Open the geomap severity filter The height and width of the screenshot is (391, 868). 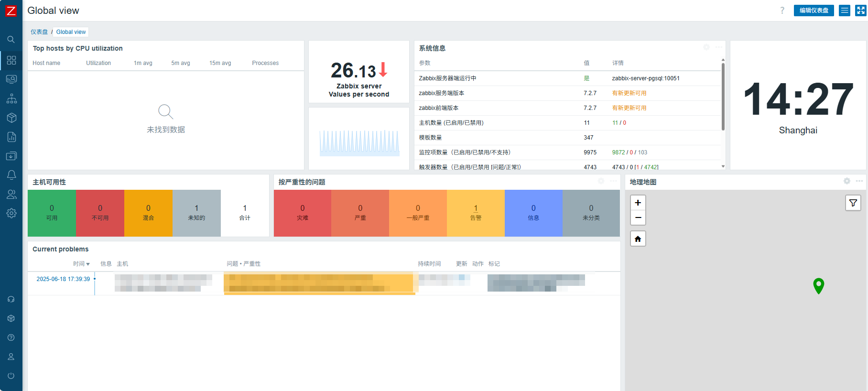click(853, 203)
